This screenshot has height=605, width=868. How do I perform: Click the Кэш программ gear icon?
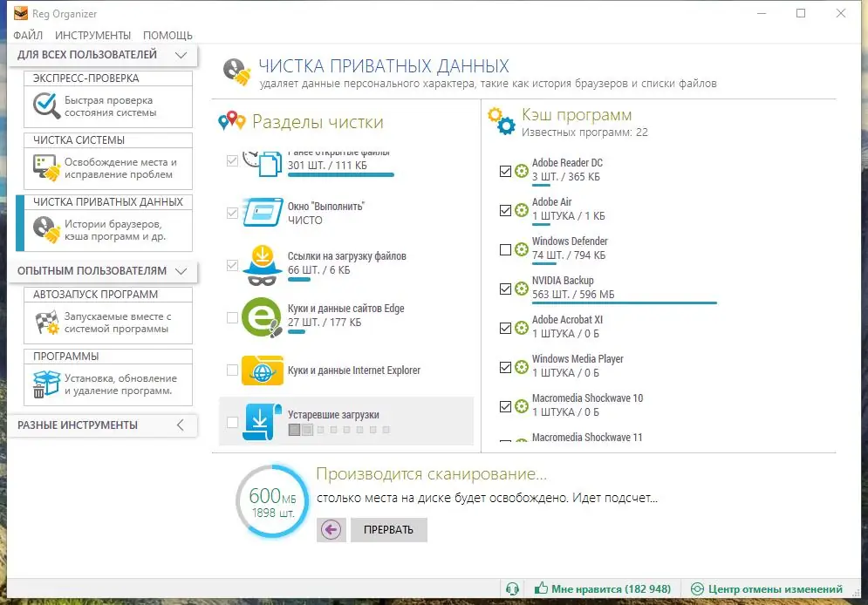(x=500, y=122)
